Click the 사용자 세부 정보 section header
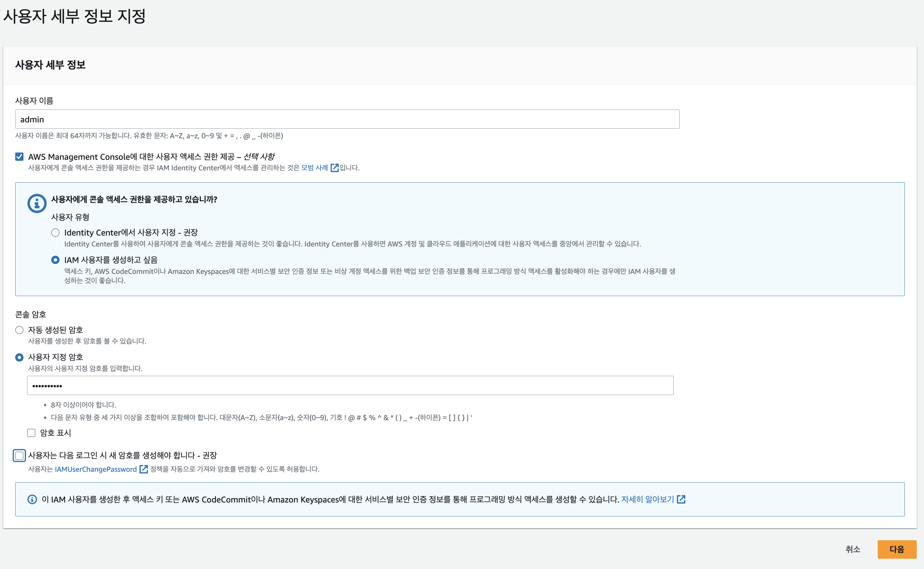The width and height of the screenshot is (924, 569). [50, 65]
